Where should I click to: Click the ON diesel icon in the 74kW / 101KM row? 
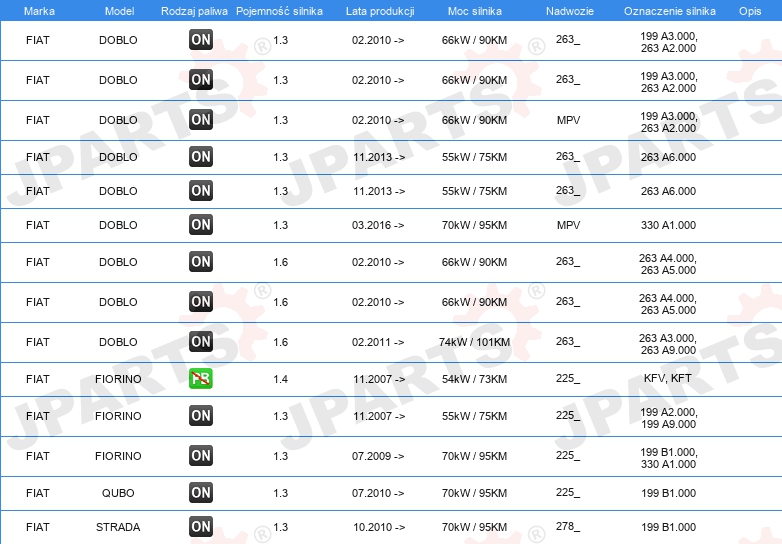[201, 342]
